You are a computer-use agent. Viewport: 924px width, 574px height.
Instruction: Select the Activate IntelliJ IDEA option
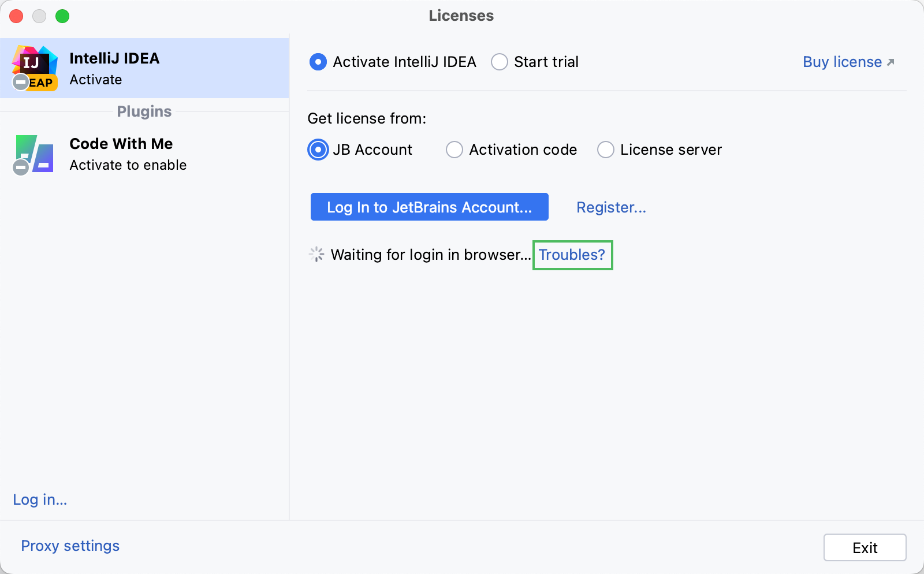pyautogui.click(x=318, y=62)
